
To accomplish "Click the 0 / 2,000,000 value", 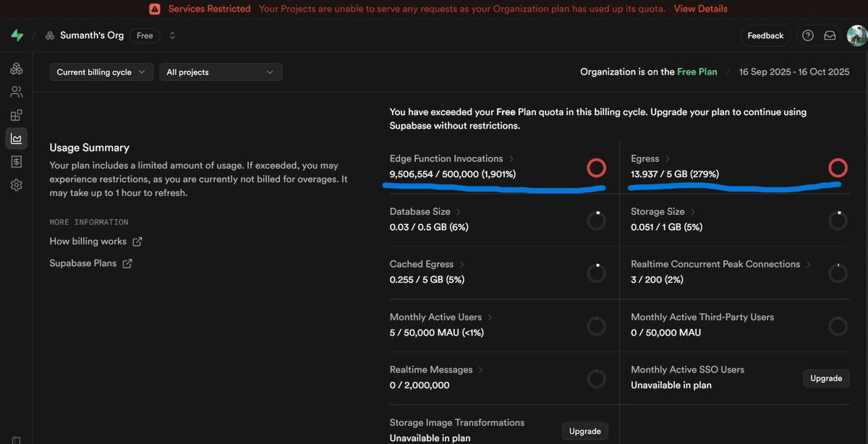I will click(420, 385).
